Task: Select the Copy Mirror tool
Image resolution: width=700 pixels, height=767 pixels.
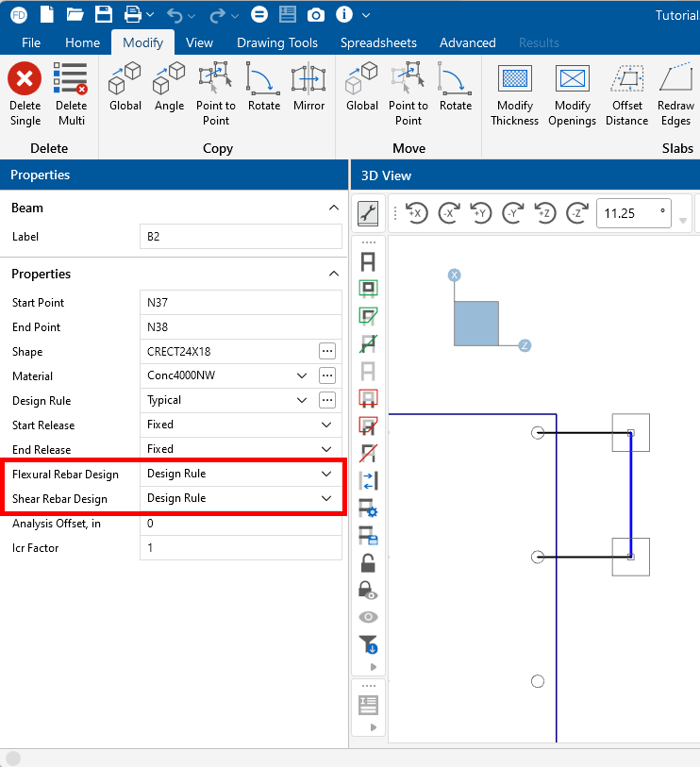Action: (x=308, y=88)
